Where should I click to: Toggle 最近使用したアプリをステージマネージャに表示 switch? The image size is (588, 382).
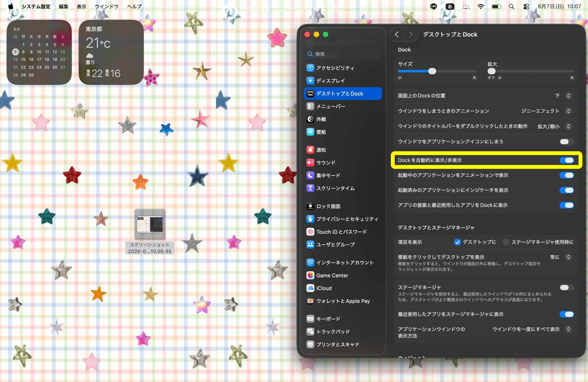point(566,314)
